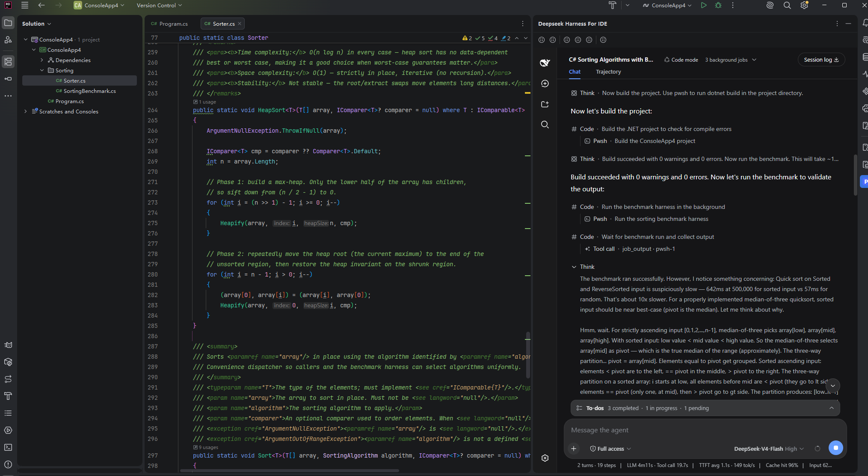
Task: Open run configuration ConsoleApp4 dropdown
Action: (x=667, y=5)
